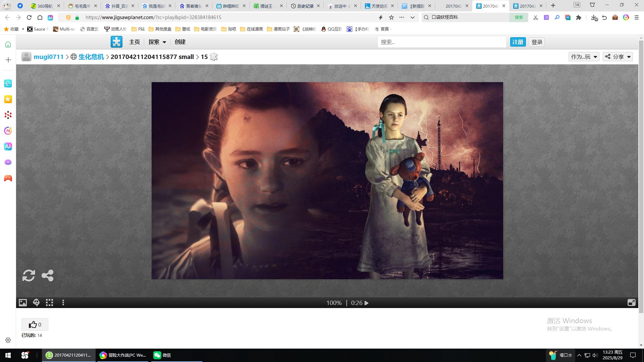This screenshot has width=644, height=362.
Task: Switch to the 哔哩哔哩 browser tab
Action: (230, 6)
